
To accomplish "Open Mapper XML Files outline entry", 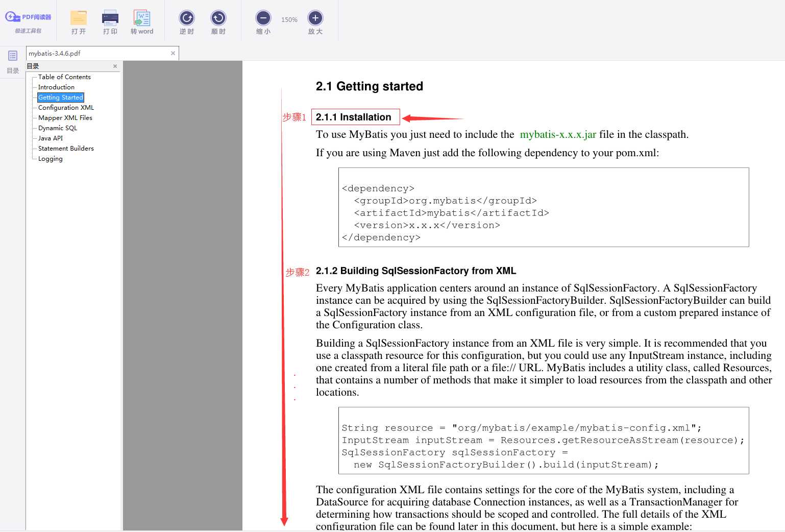I will (65, 117).
